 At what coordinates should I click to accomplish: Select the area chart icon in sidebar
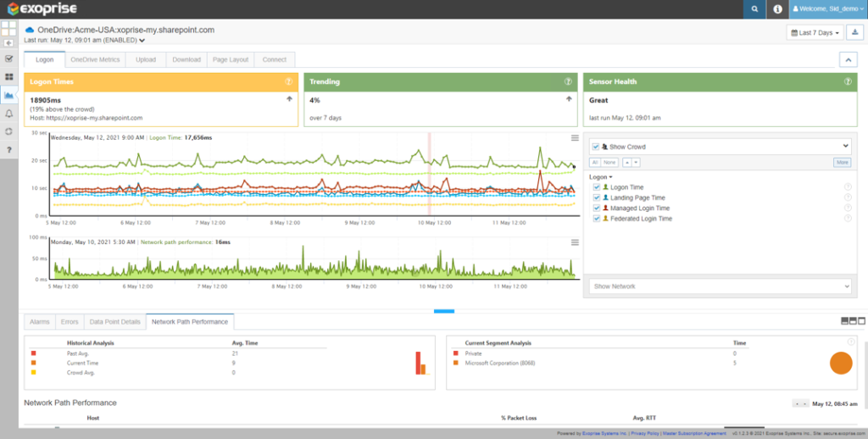pyautogui.click(x=8, y=95)
